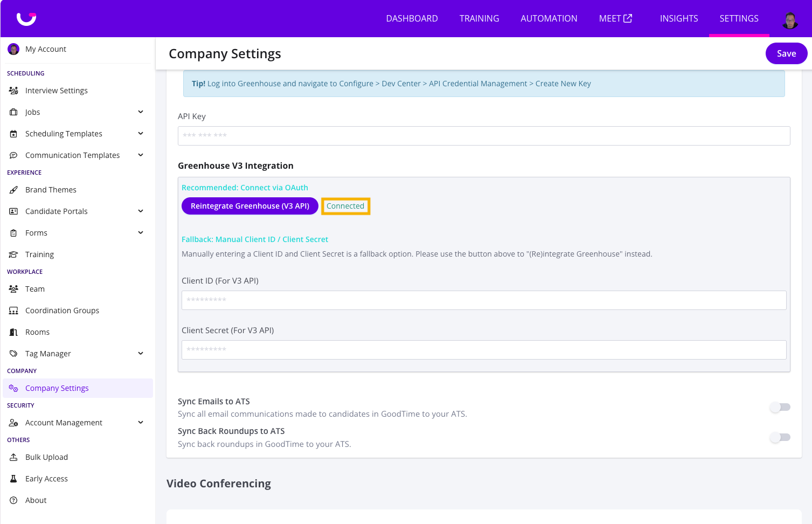The image size is (812, 524).
Task: Click Reintegrate Greenhouse (V3 API) button
Action: [x=250, y=206]
